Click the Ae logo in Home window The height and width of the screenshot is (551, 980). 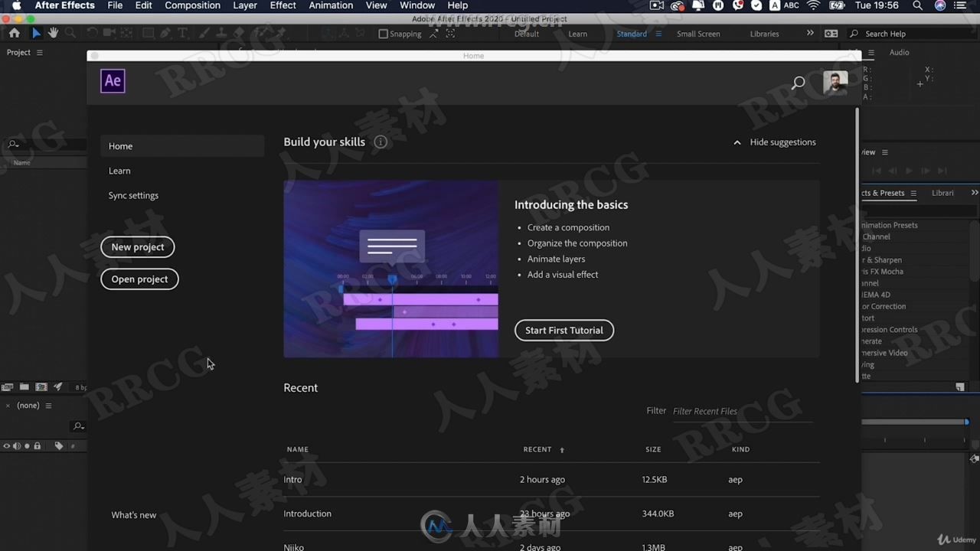[113, 80]
